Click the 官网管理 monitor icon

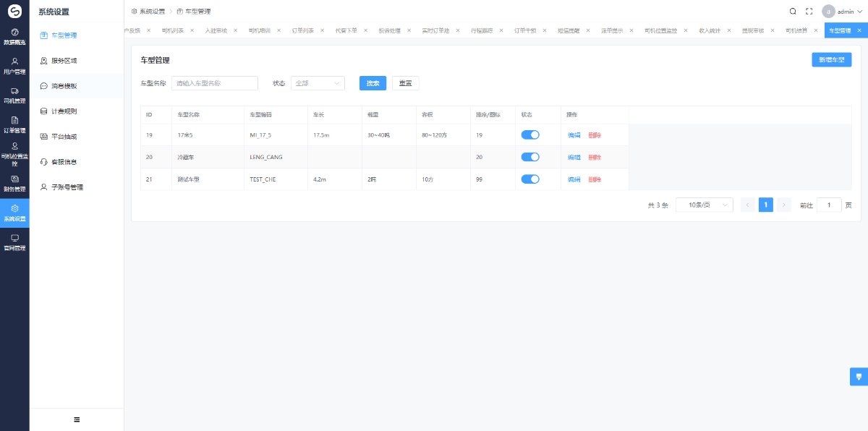14,238
